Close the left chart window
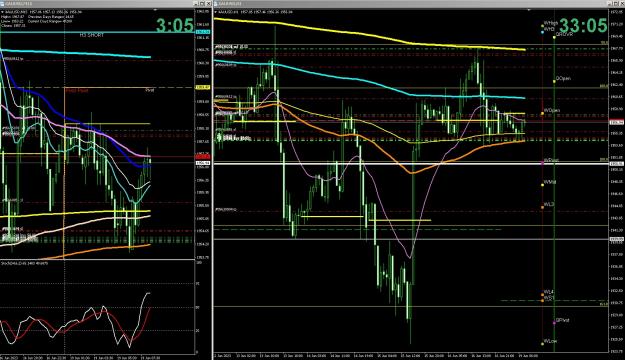Image resolution: width=625 pixels, height=360 pixels. 208,4
